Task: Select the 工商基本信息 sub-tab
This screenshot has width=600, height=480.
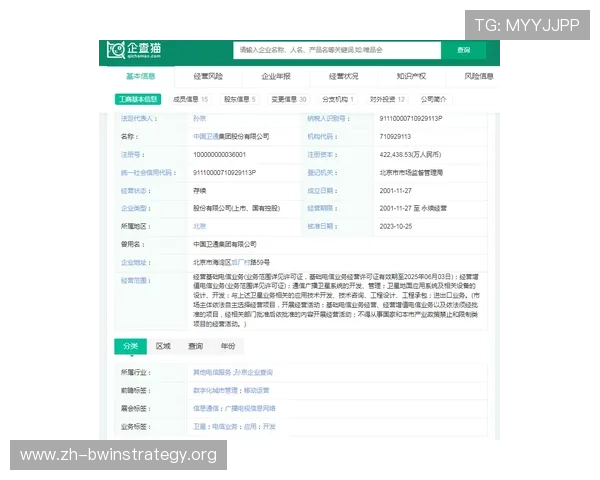Action: coord(138,100)
